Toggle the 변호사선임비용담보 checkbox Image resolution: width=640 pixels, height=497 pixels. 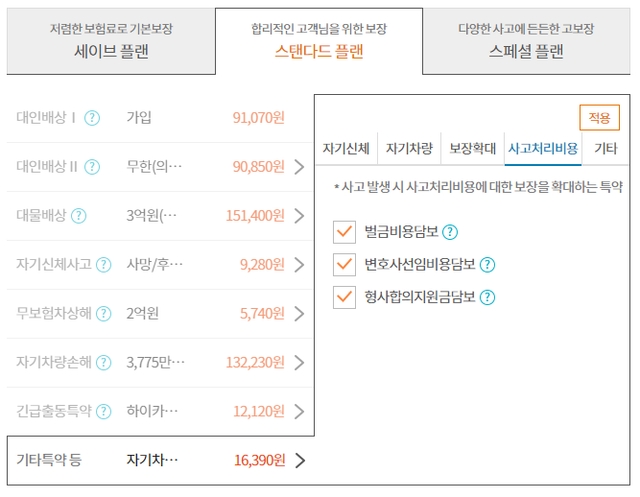tap(345, 264)
